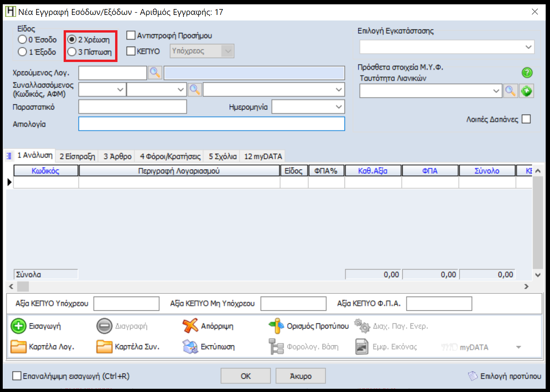The width and height of the screenshot is (550, 392).
Task: Expand the Επιλογή Εγκατάστασης dropdown
Action: pos(528,47)
